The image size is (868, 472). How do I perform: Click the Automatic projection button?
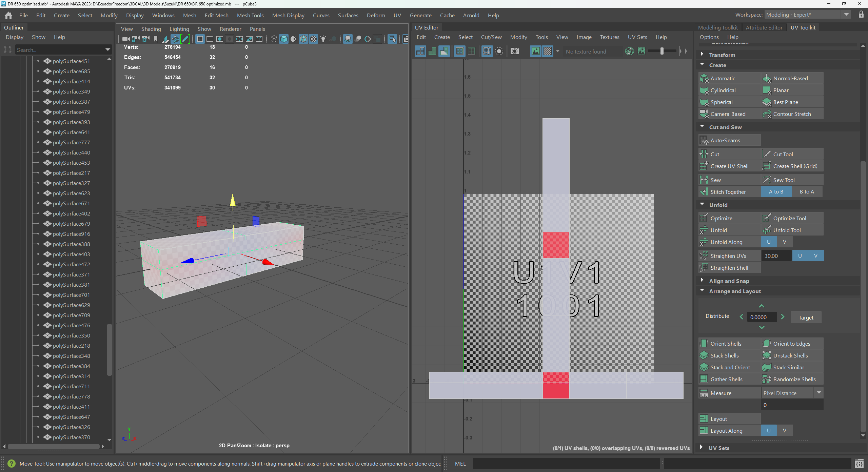(729, 78)
